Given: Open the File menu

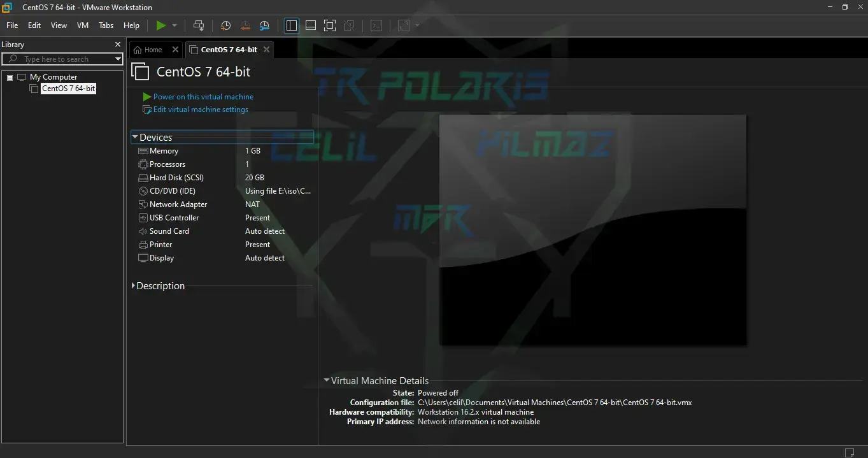Looking at the screenshot, I should tap(12, 25).
